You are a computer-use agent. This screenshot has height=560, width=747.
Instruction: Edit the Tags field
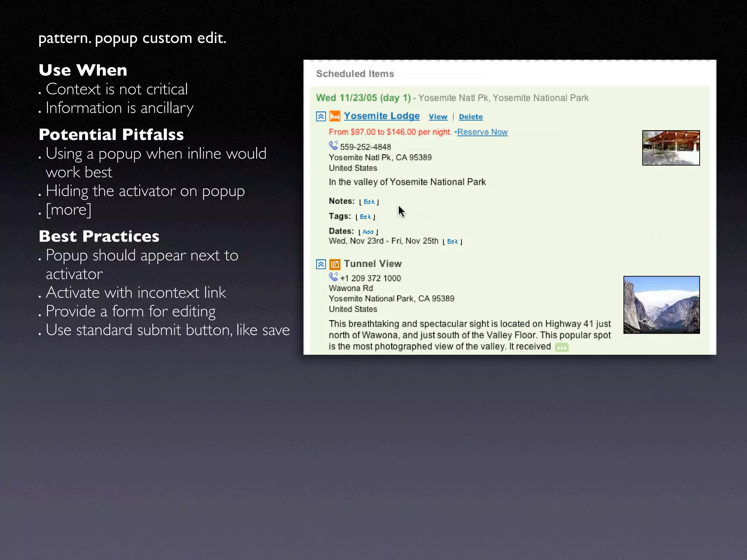tap(365, 217)
